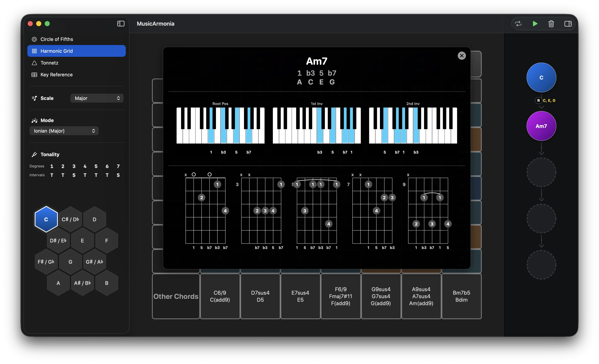The width and height of the screenshot is (599, 364).
Task: Click the MusicArmonia window title
Action: [155, 24]
